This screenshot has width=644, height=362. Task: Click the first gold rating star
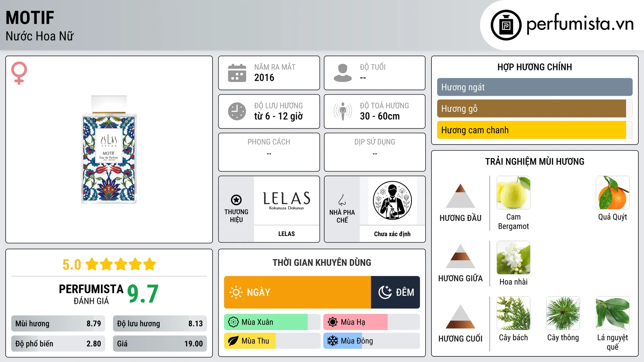92,264
